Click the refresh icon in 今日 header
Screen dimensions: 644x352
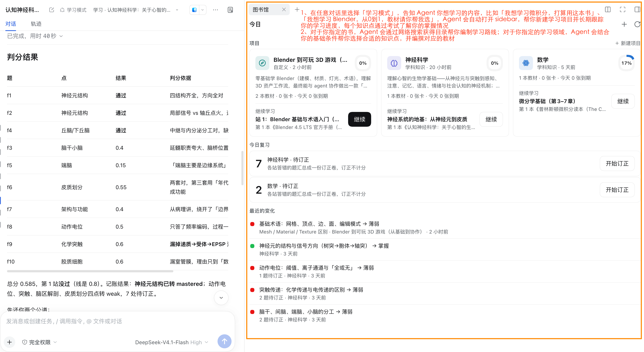(637, 24)
